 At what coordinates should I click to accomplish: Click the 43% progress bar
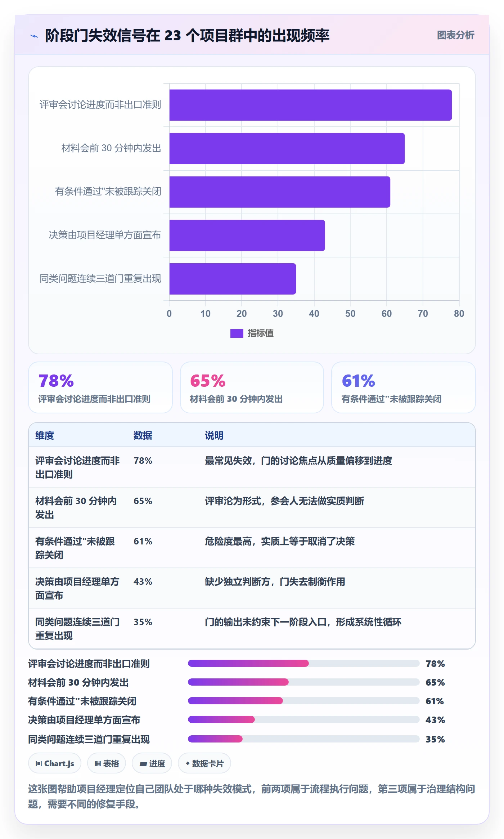pos(303,719)
